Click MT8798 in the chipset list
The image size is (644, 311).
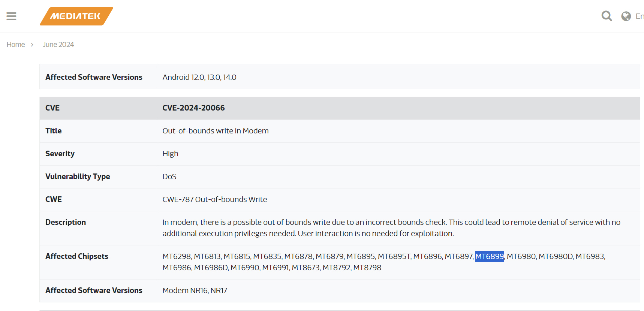pos(367,268)
